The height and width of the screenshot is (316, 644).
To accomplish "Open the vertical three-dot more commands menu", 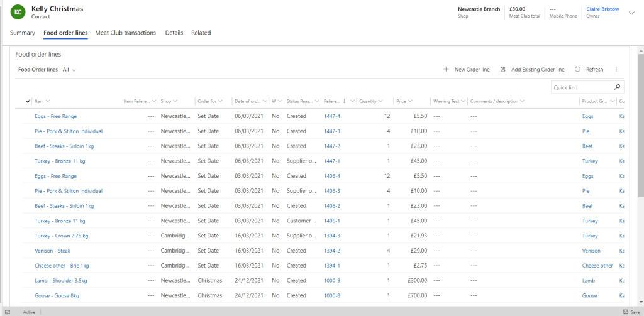I will tap(616, 70).
